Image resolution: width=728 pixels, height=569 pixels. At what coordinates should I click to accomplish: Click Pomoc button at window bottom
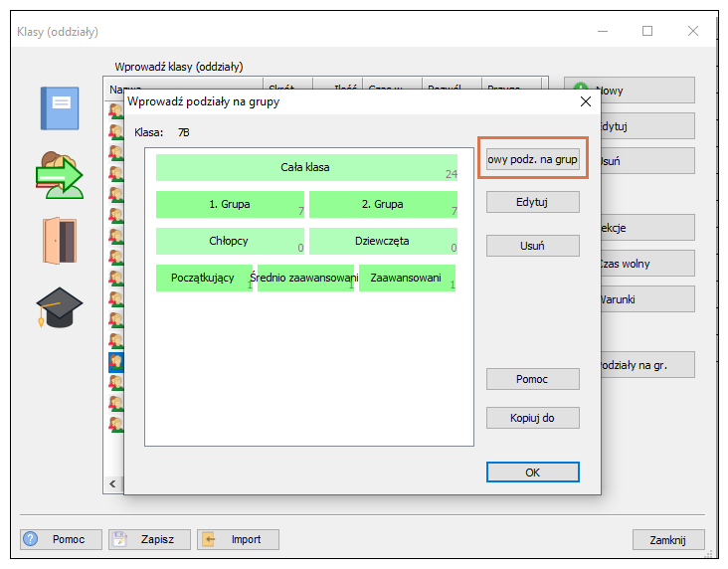point(61,539)
